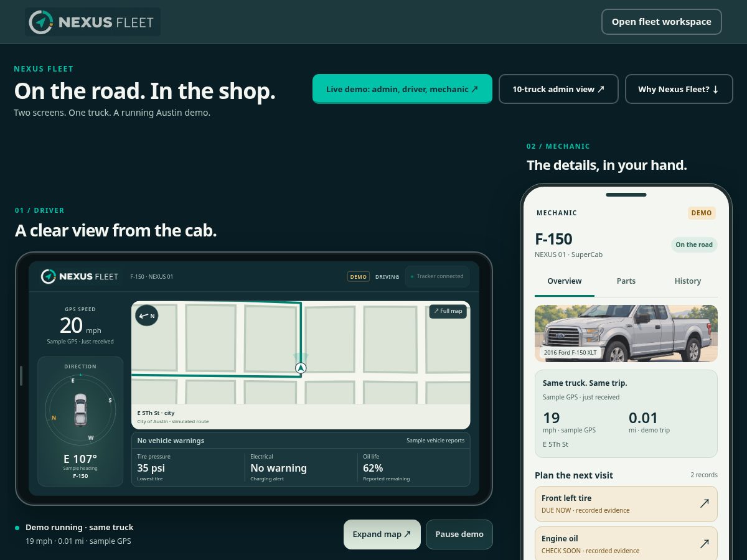Screen dimensions: 747x560
Task: Click E 5Th St · city street label
Action: (156, 413)
